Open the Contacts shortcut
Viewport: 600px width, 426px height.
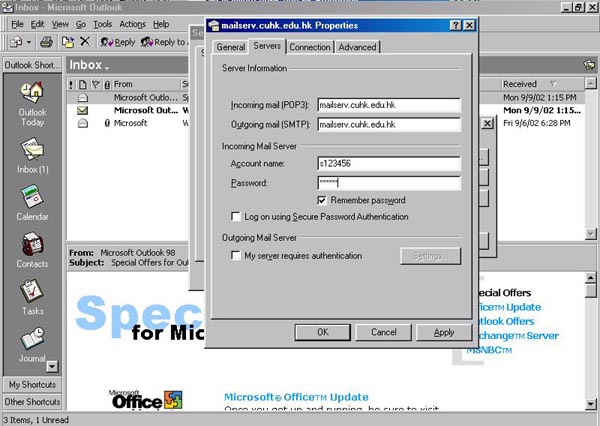click(x=33, y=250)
